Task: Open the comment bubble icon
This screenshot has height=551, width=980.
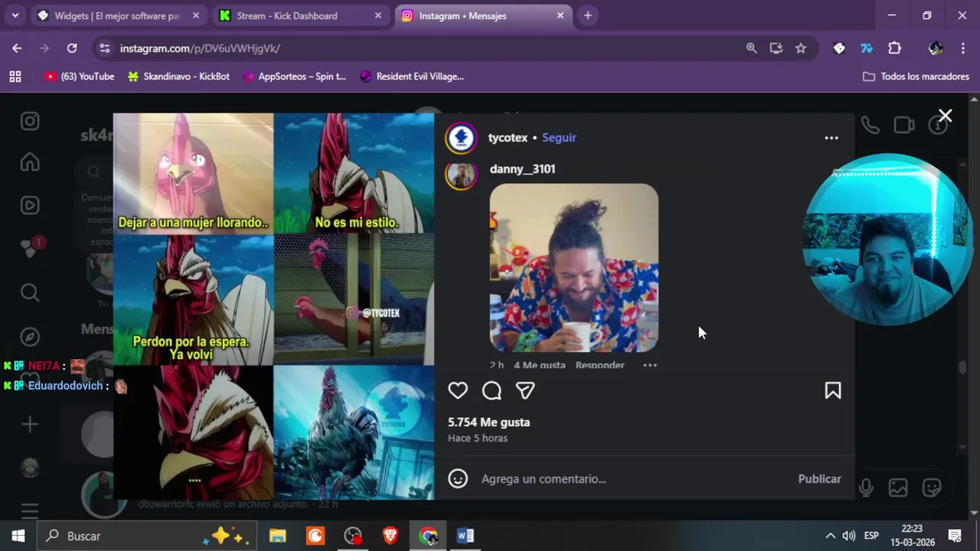Action: [x=492, y=390]
